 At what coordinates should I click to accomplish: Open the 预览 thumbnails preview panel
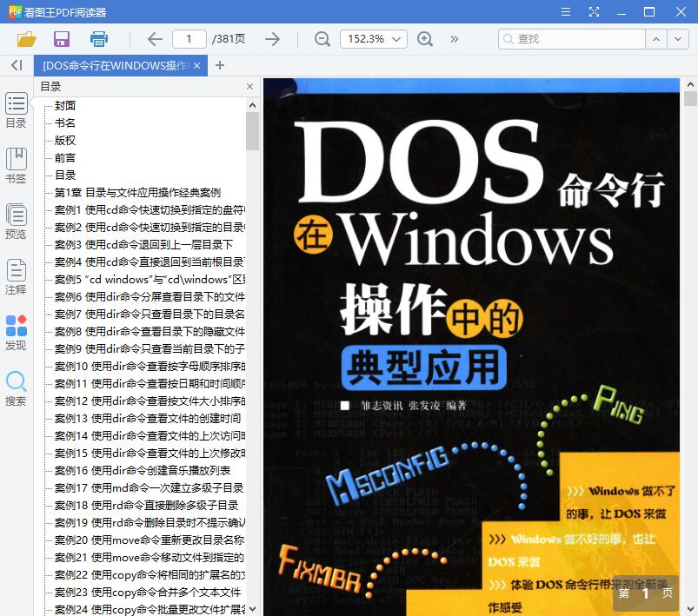pyautogui.click(x=16, y=222)
